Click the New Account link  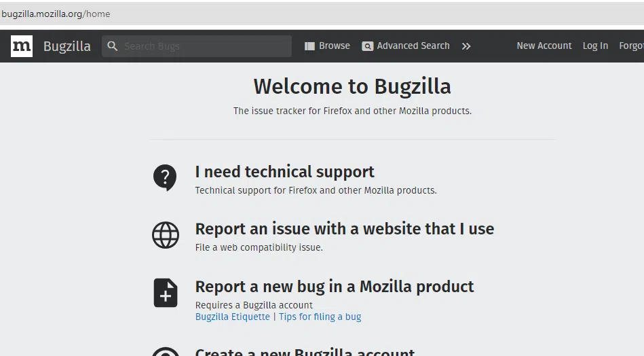click(544, 46)
